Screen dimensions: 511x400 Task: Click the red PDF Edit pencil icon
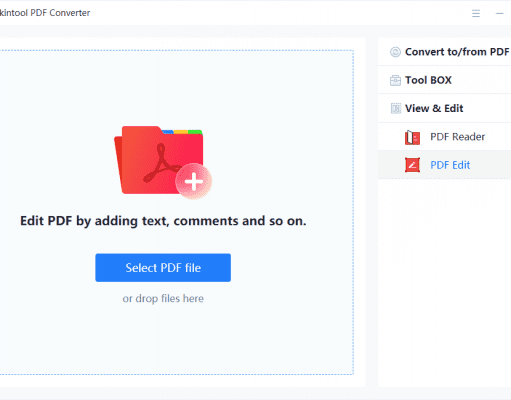[412, 165]
